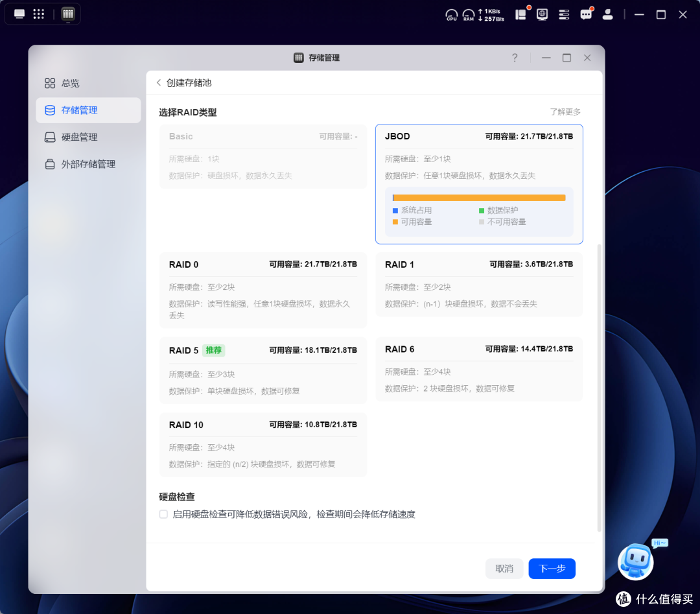Maximize the 存储管理 window
Viewport: 700px width, 614px height.
pyautogui.click(x=566, y=58)
